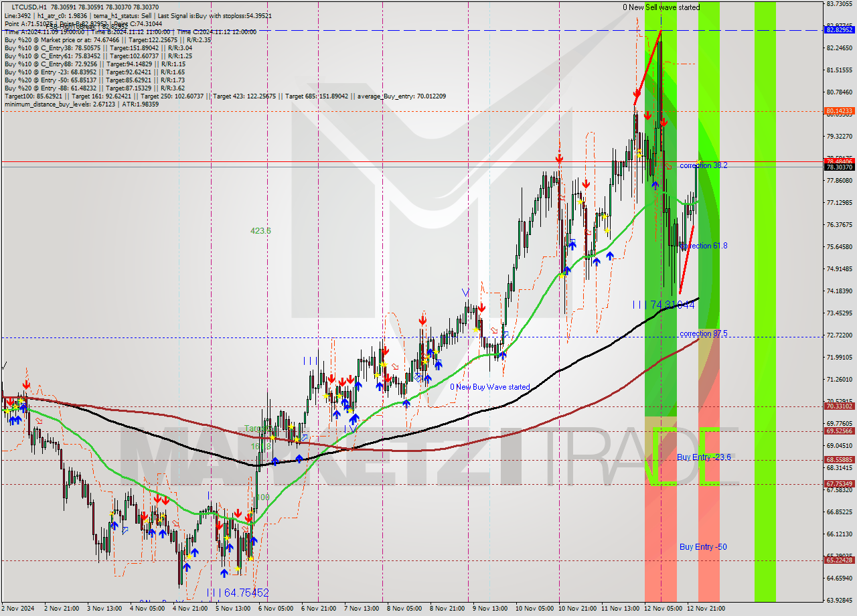Click the 77.12985 price axis value
The image size is (857, 616).
point(840,202)
